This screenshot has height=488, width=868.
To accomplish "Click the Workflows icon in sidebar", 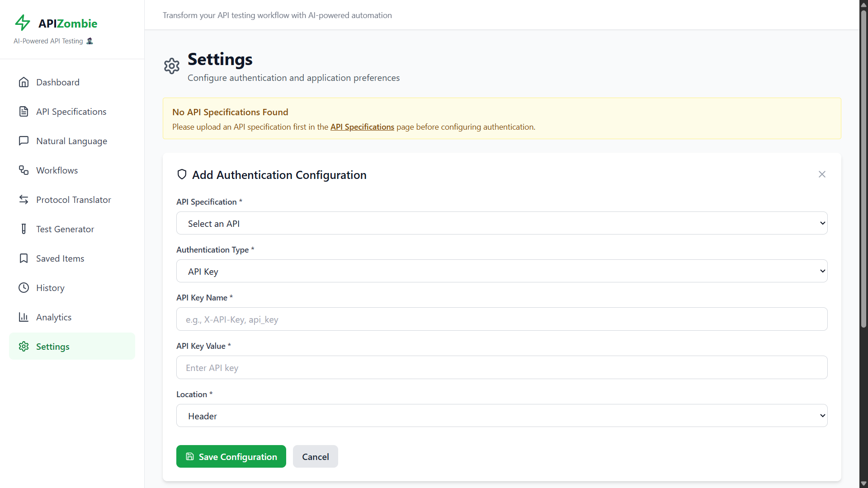I will click(24, 170).
